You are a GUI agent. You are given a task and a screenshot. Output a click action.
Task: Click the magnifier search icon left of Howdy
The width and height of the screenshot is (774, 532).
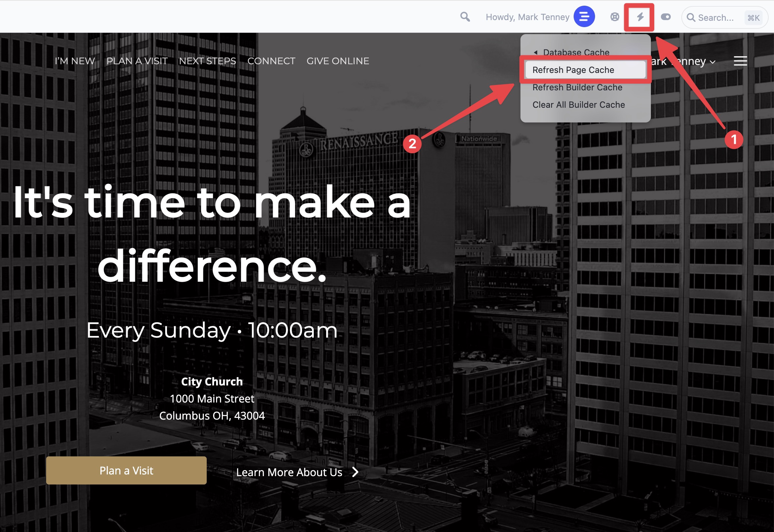465,17
